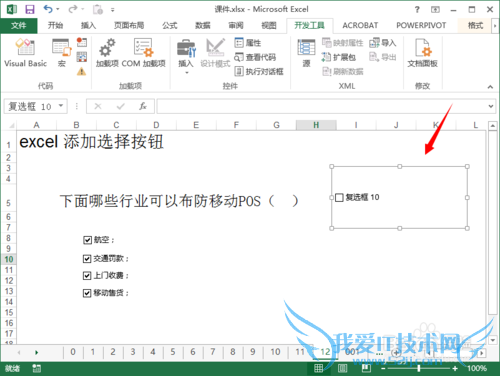This screenshot has width=500, height=376.
Task: Toggle the 上门收费 checkbox
Action: (87, 276)
